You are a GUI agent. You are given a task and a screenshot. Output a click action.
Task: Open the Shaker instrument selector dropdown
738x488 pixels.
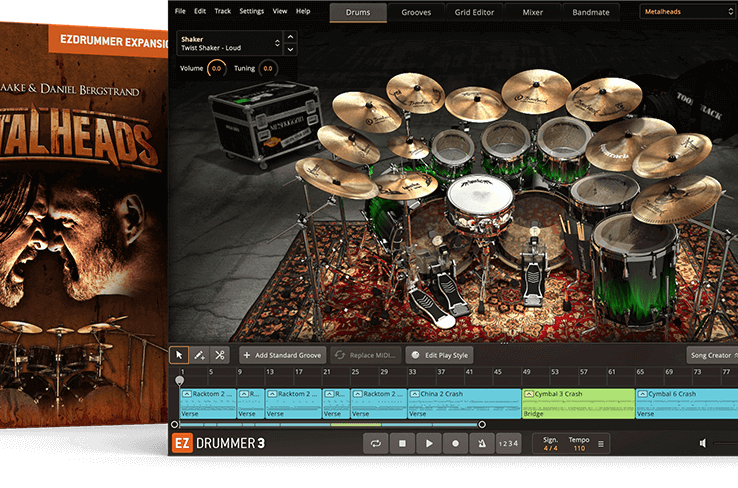coord(230,43)
